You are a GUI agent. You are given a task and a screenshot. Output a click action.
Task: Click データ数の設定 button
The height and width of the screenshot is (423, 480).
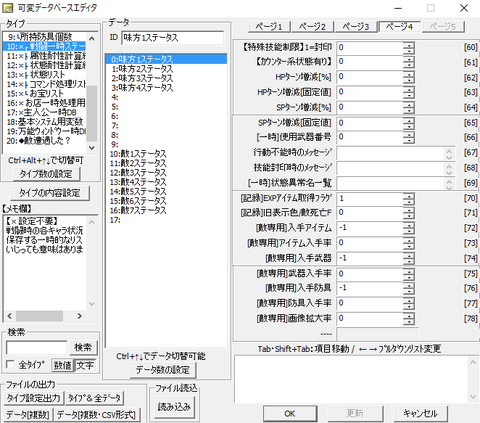[x=162, y=370]
